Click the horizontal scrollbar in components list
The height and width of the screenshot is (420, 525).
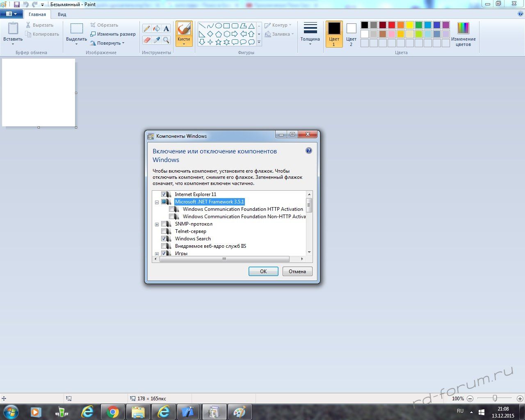224,259
